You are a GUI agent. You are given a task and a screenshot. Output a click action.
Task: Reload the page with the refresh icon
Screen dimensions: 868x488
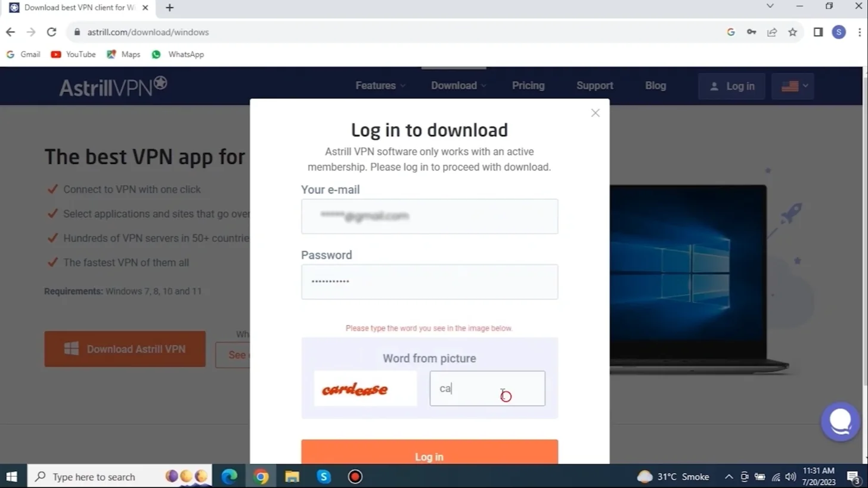[51, 32]
